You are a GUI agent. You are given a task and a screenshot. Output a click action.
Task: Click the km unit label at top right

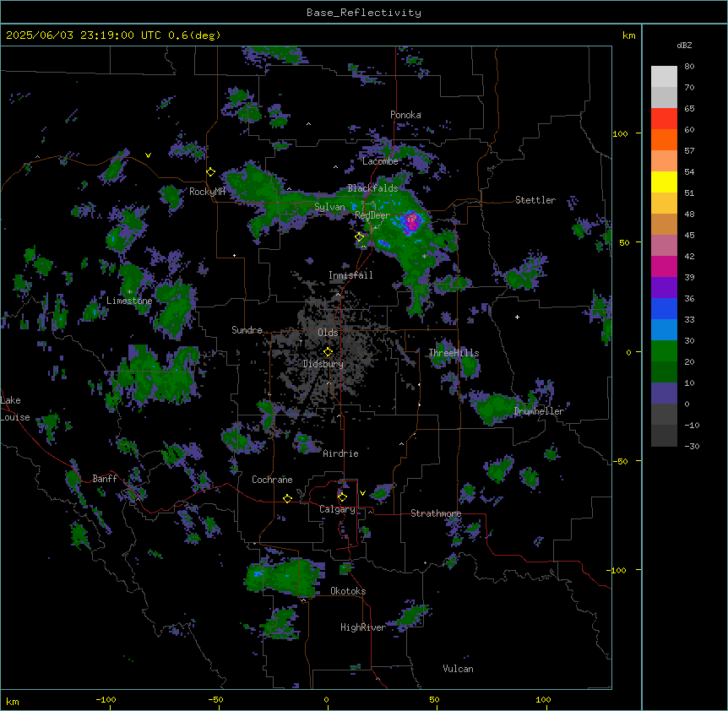629,35
